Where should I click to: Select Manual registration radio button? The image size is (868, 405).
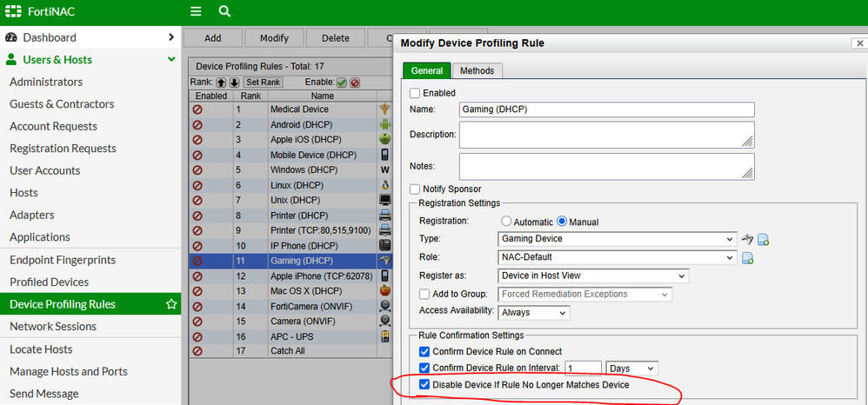(x=562, y=222)
